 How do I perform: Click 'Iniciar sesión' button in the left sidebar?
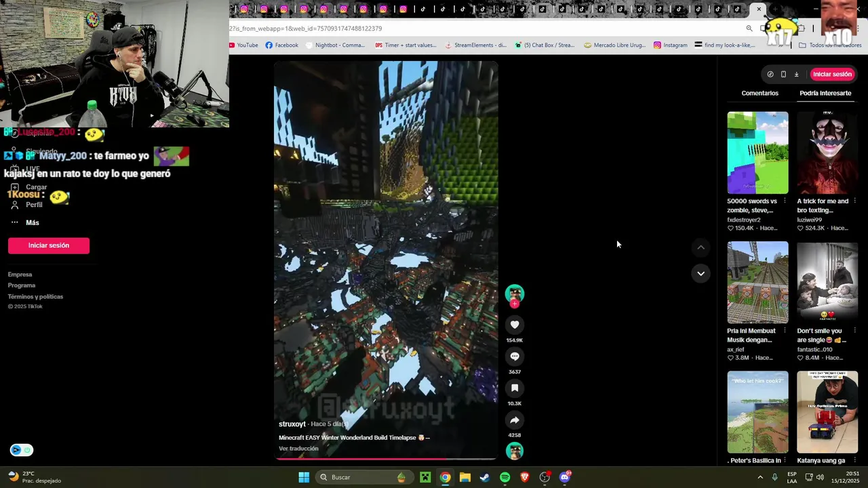(49, 245)
